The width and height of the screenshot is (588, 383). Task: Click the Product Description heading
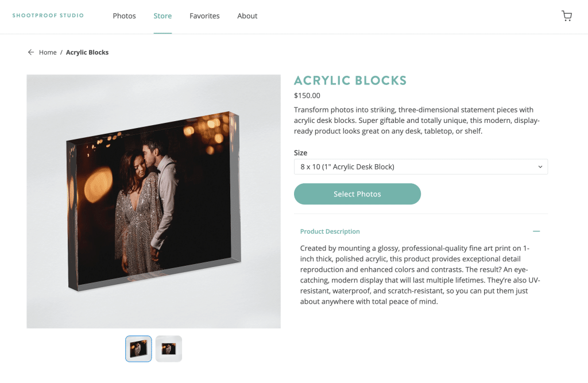pyautogui.click(x=330, y=231)
